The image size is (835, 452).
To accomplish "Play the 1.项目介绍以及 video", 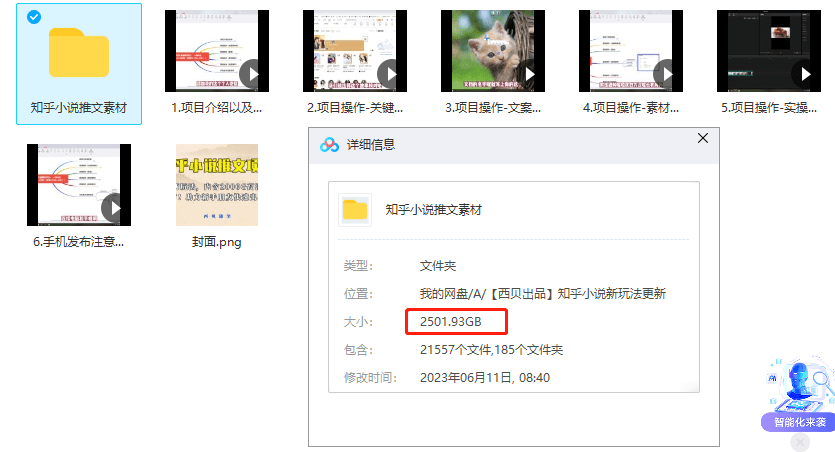I will pos(253,73).
